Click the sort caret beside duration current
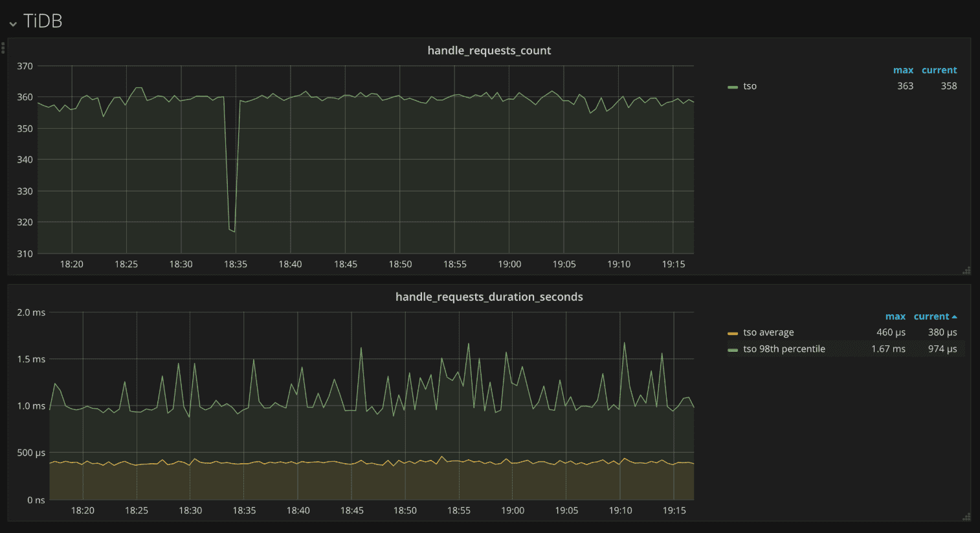 click(x=955, y=317)
